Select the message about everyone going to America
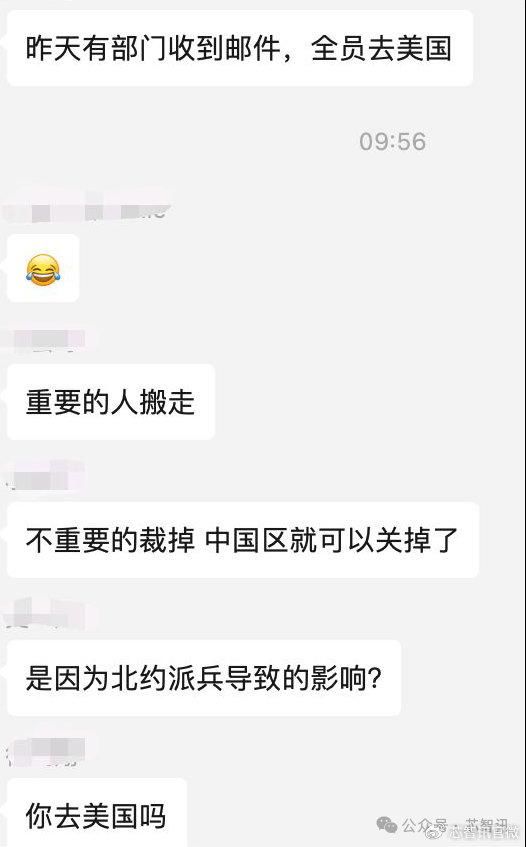 coord(240,48)
